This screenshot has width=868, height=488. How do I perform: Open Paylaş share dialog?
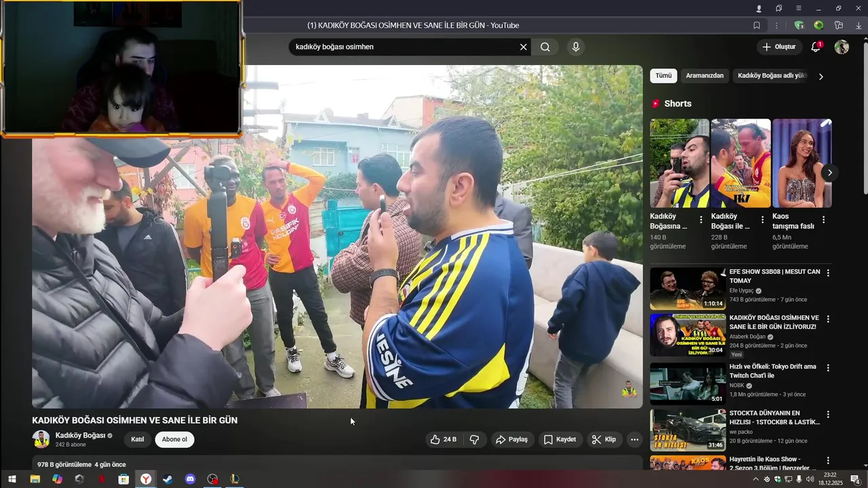[x=511, y=439]
